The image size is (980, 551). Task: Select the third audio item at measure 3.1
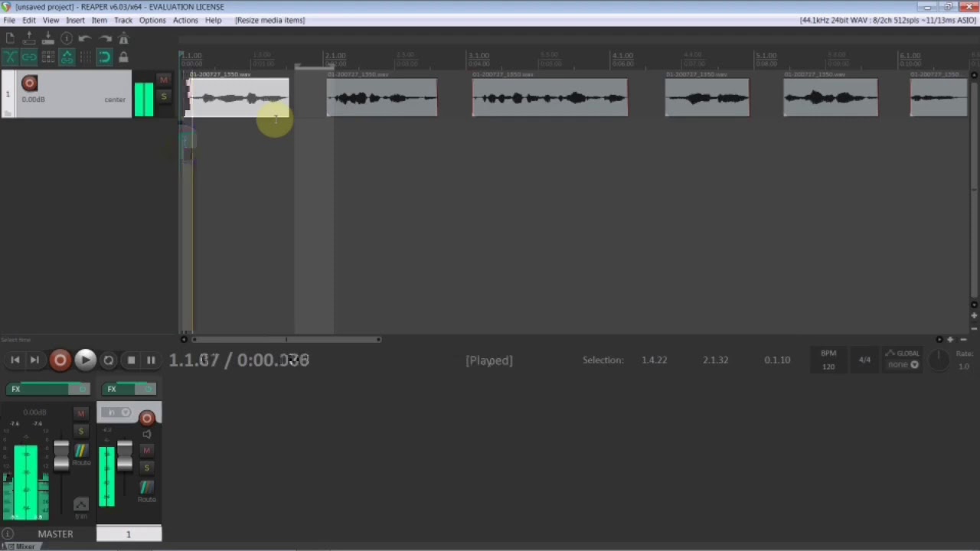point(550,97)
